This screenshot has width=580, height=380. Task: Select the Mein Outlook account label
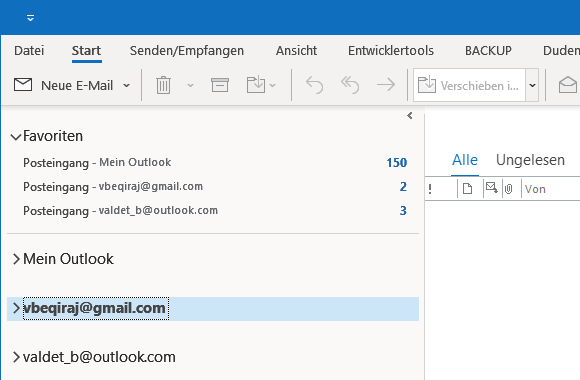tap(68, 259)
